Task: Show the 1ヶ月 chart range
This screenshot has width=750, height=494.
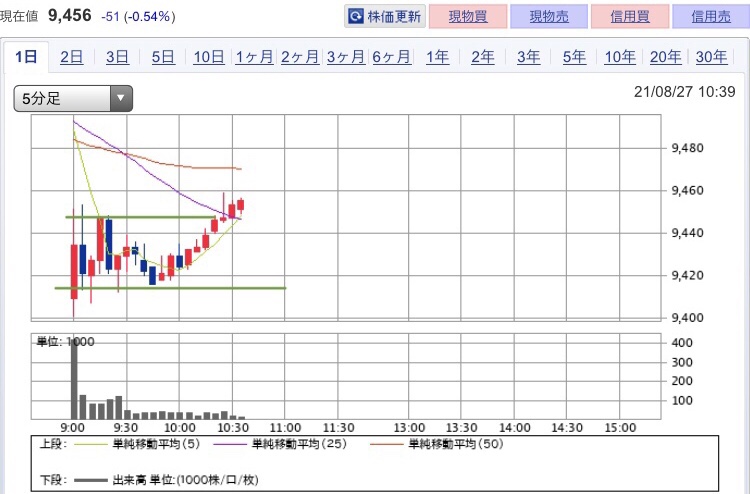Action: click(254, 57)
